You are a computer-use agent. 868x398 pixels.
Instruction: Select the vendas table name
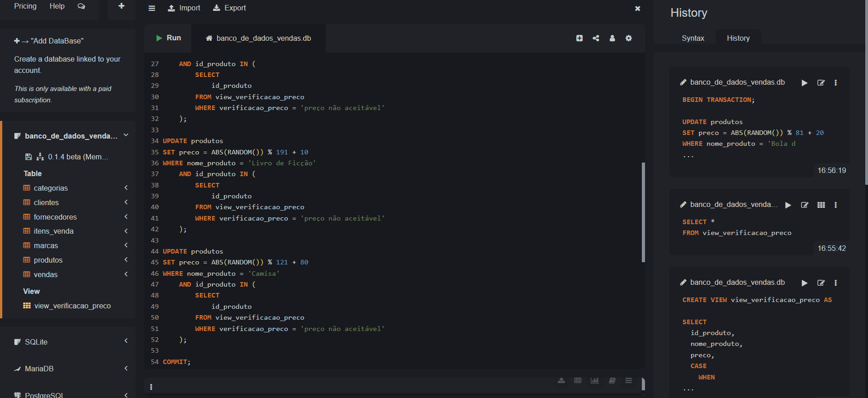pyautogui.click(x=46, y=274)
